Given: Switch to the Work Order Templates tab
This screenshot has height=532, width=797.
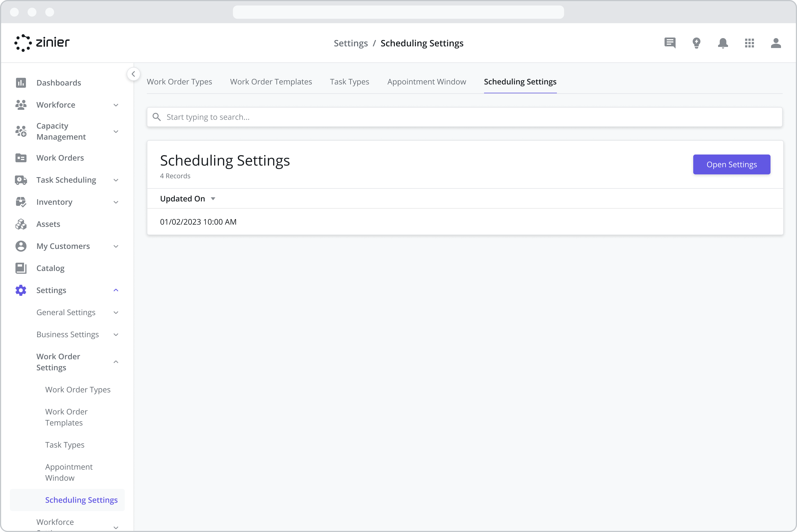Looking at the screenshot, I should [x=271, y=82].
